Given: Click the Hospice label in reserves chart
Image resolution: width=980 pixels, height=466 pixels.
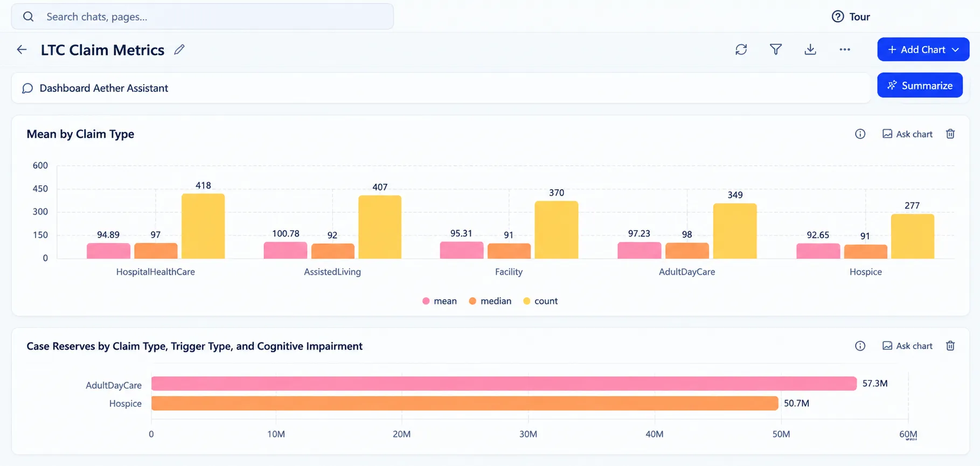Looking at the screenshot, I should click(x=126, y=404).
